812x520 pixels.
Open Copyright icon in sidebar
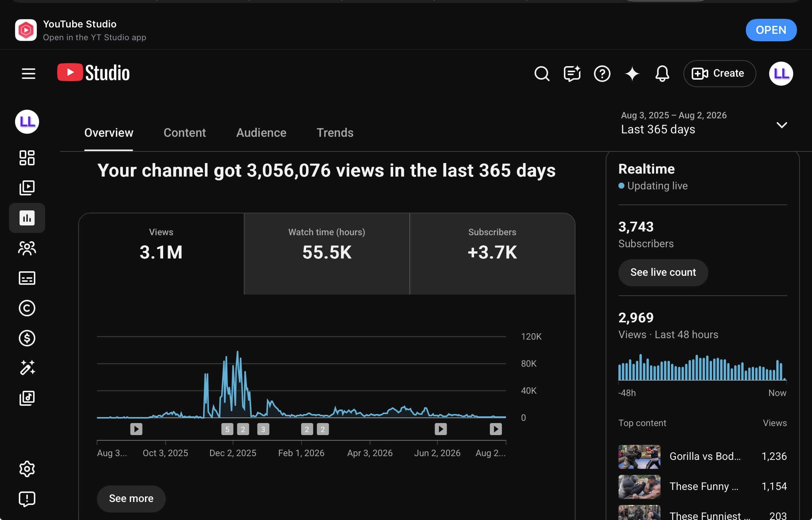[x=27, y=308]
